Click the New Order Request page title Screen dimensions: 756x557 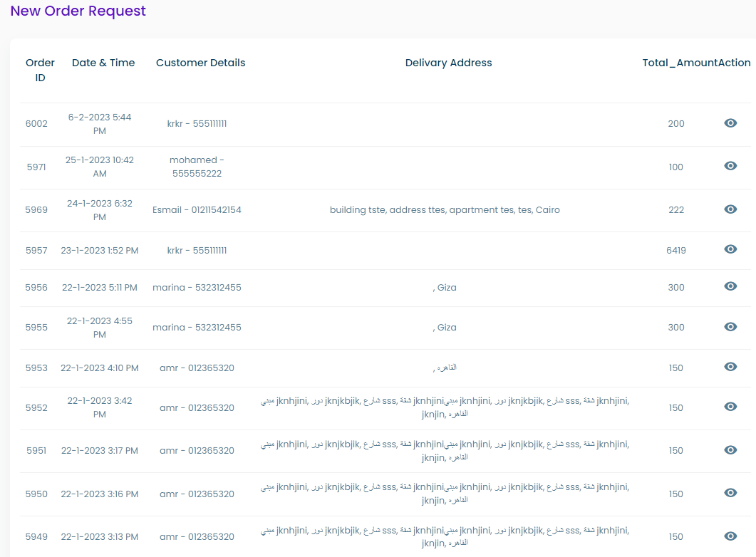click(78, 11)
